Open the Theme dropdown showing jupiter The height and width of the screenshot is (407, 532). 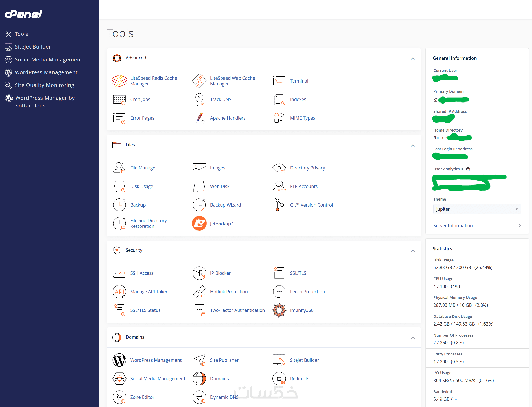(x=477, y=209)
